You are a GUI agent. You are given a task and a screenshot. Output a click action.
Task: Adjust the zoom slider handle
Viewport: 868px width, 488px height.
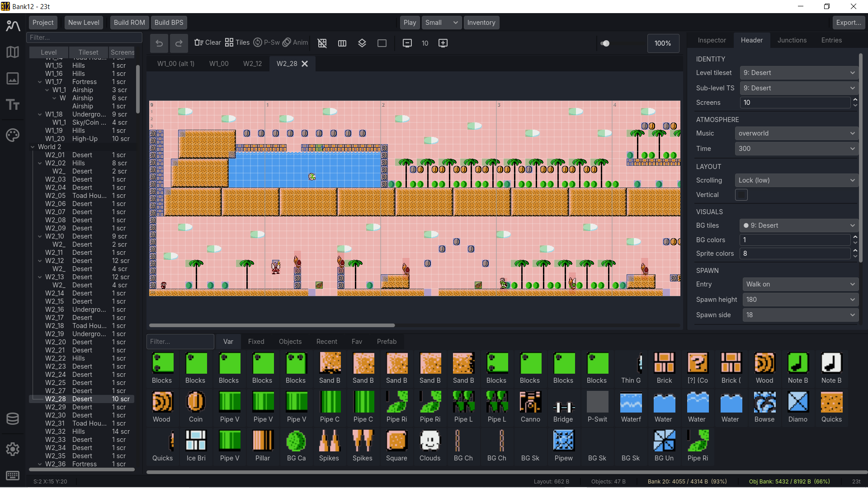point(606,43)
